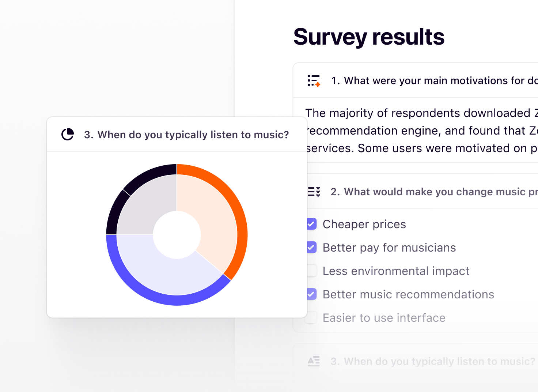Click the chart card title about listening to music
Image resolution: width=538 pixels, height=392 pixels.
(x=186, y=135)
